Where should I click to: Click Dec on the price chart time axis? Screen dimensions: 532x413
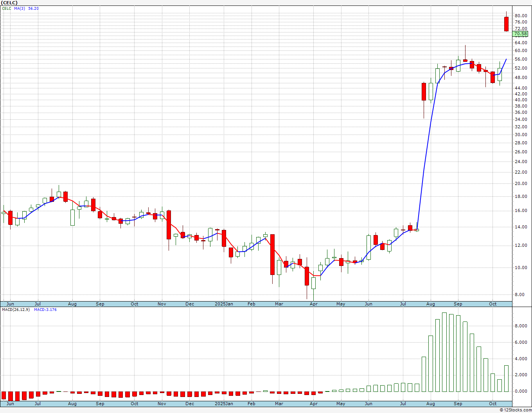point(190,304)
